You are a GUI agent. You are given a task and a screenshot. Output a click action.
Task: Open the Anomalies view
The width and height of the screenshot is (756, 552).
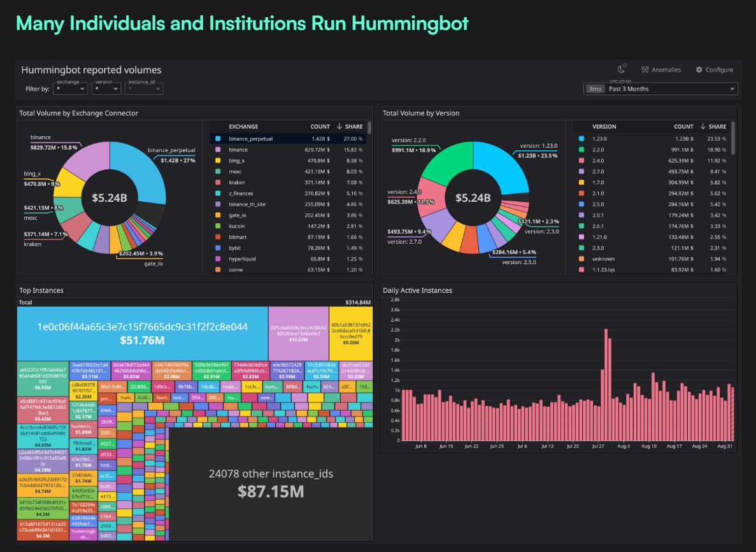tap(661, 70)
